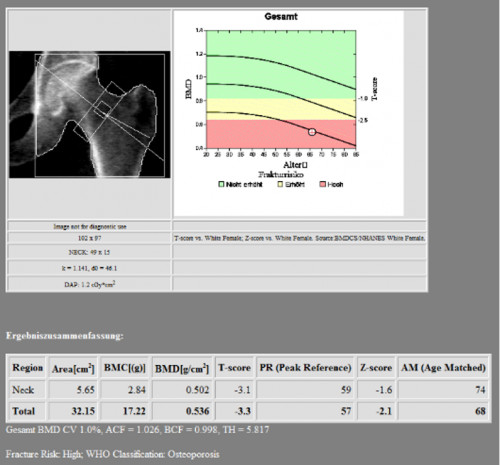The width and height of the screenshot is (500, 465).
Task: Click the PR (Peak Reference) header
Action: [x=305, y=367]
